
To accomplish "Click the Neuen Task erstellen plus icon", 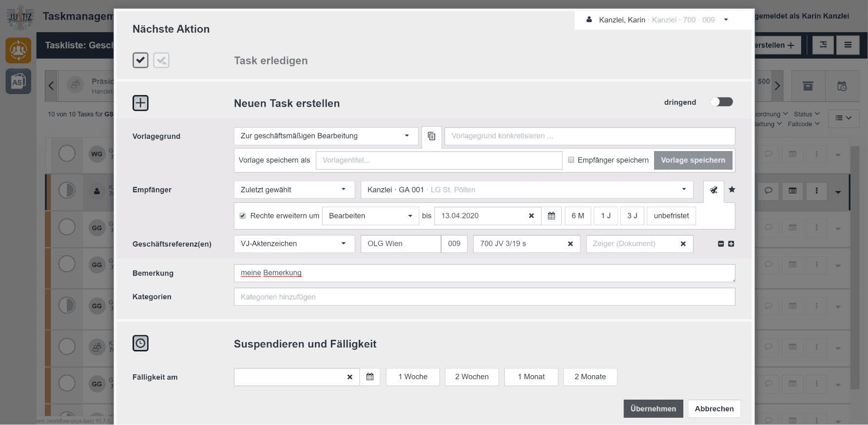I will pyautogui.click(x=140, y=103).
